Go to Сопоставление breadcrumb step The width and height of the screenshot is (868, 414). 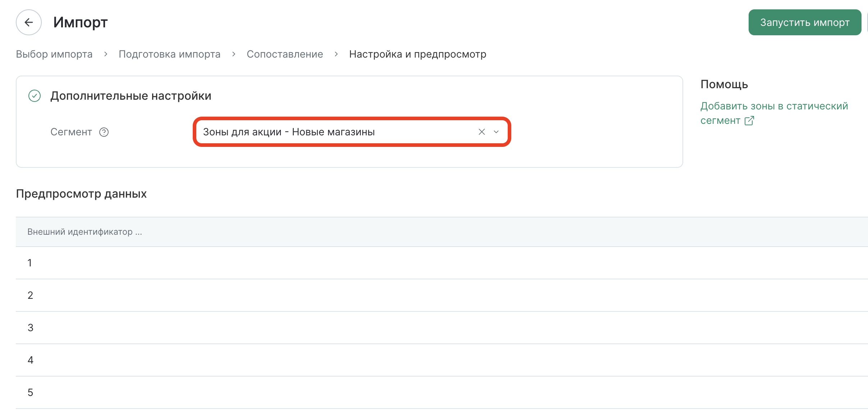tap(285, 54)
